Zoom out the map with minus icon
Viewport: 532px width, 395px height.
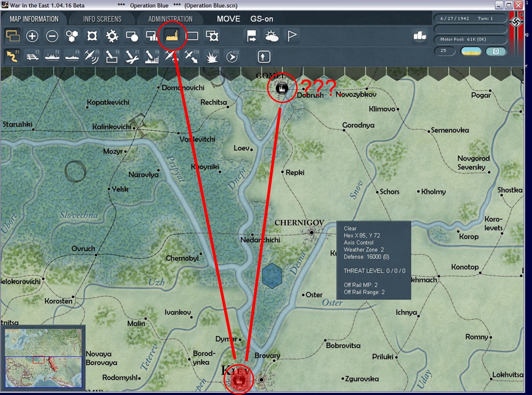[x=52, y=36]
